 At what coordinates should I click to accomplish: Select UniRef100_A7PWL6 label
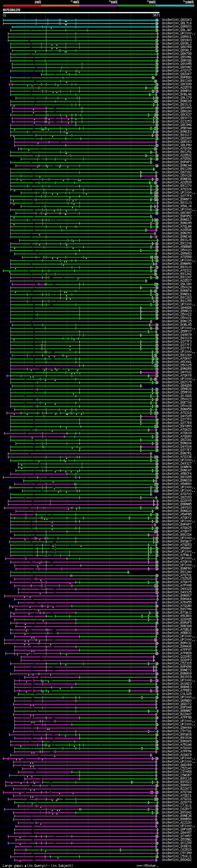tap(177, 555)
